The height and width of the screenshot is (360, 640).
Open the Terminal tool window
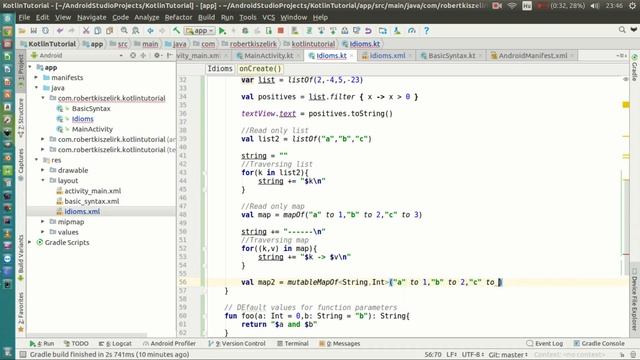(x=293, y=343)
